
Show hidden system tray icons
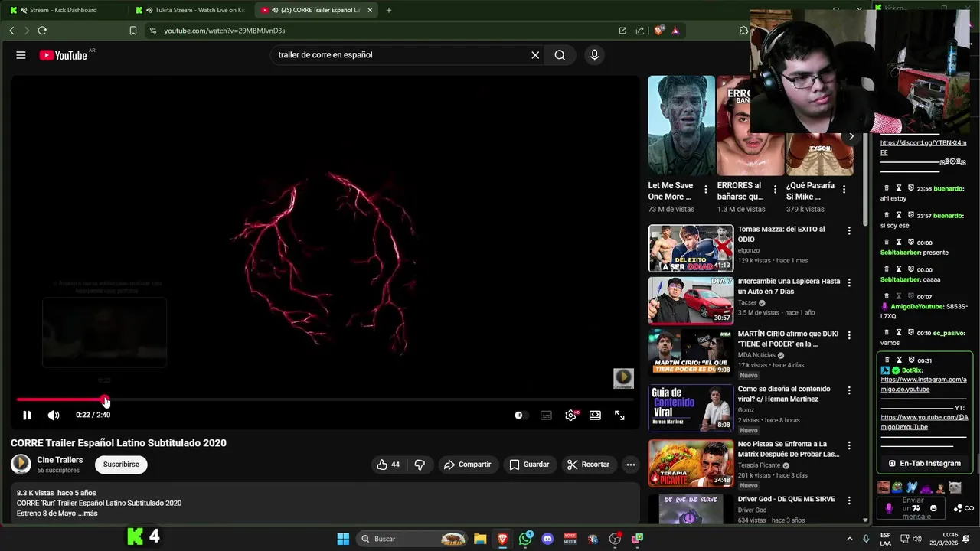849,539
